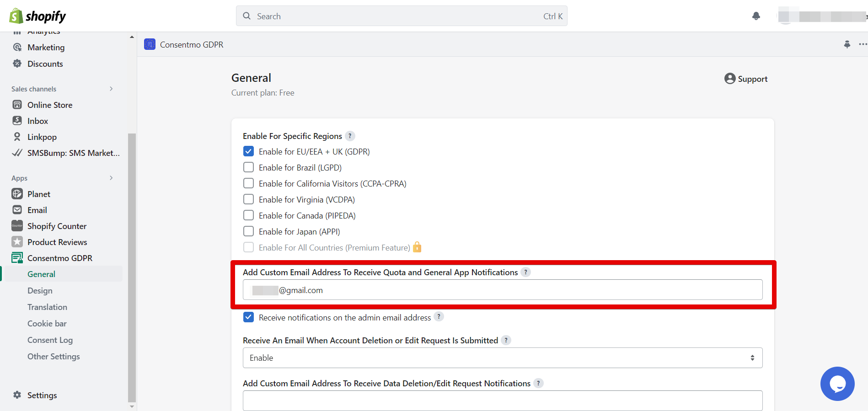The height and width of the screenshot is (411, 868).
Task: Click the Email app icon
Action: pos(17,210)
